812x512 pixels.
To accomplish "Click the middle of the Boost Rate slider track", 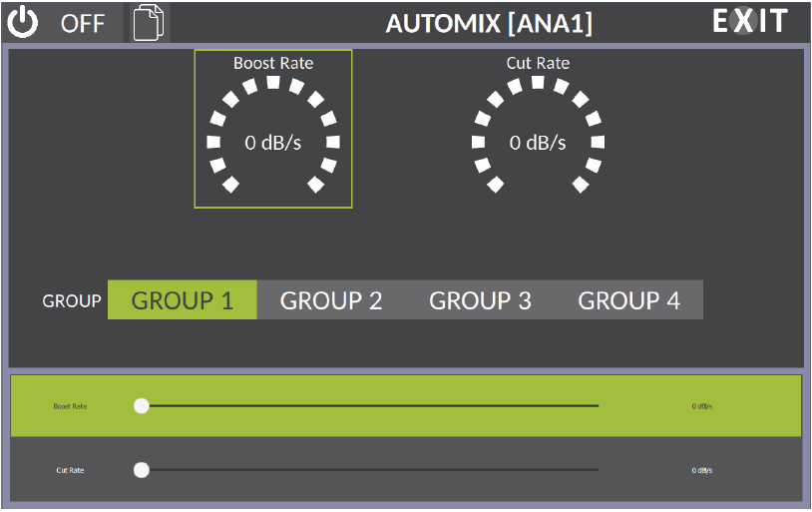I will pyautogui.click(x=369, y=406).
